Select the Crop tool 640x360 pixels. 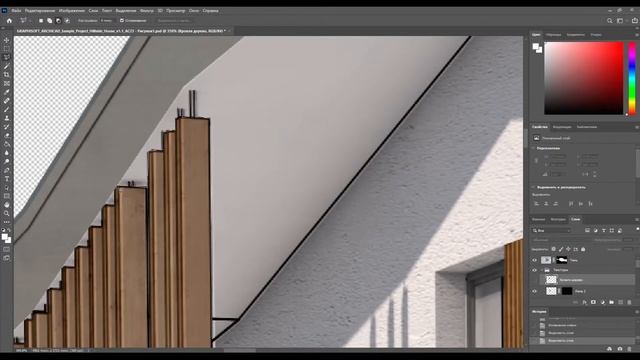pyautogui.click(x=7, y=75)
